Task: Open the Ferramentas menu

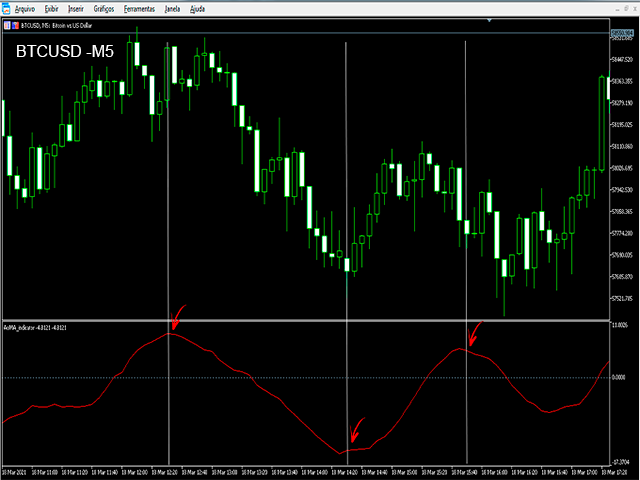Action: click(139, 9)
